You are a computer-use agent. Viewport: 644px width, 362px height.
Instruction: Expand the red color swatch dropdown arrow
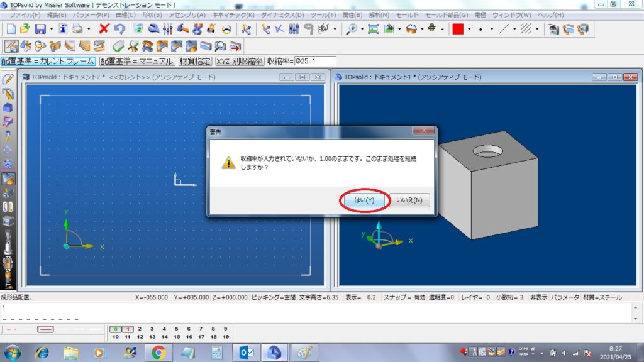469,29
